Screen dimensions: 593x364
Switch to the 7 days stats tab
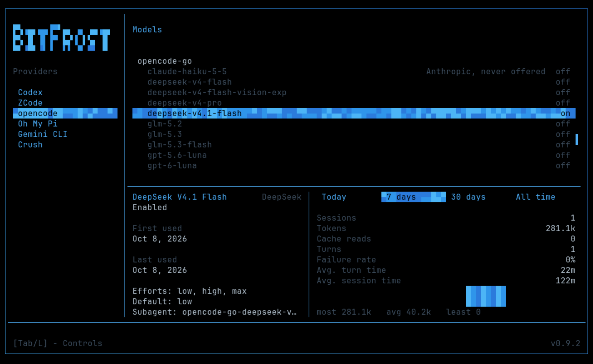coord(414,197)
